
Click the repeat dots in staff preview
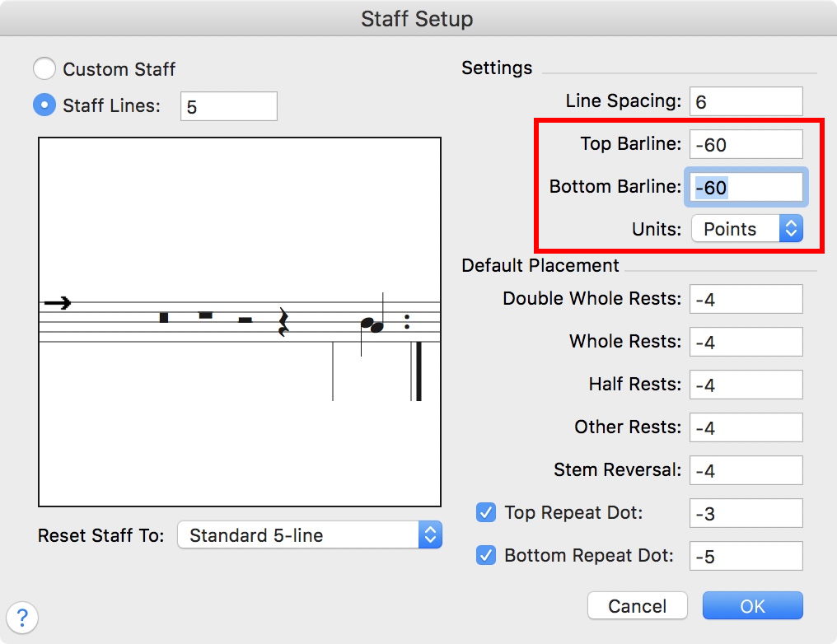click(x=407, y=322)
